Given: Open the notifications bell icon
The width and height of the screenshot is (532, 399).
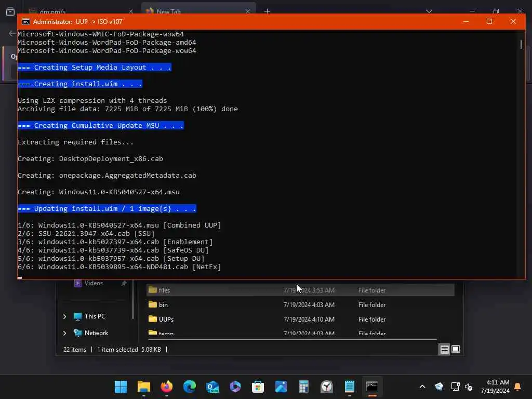Looking at the screenshot, I should coord(518,387).
